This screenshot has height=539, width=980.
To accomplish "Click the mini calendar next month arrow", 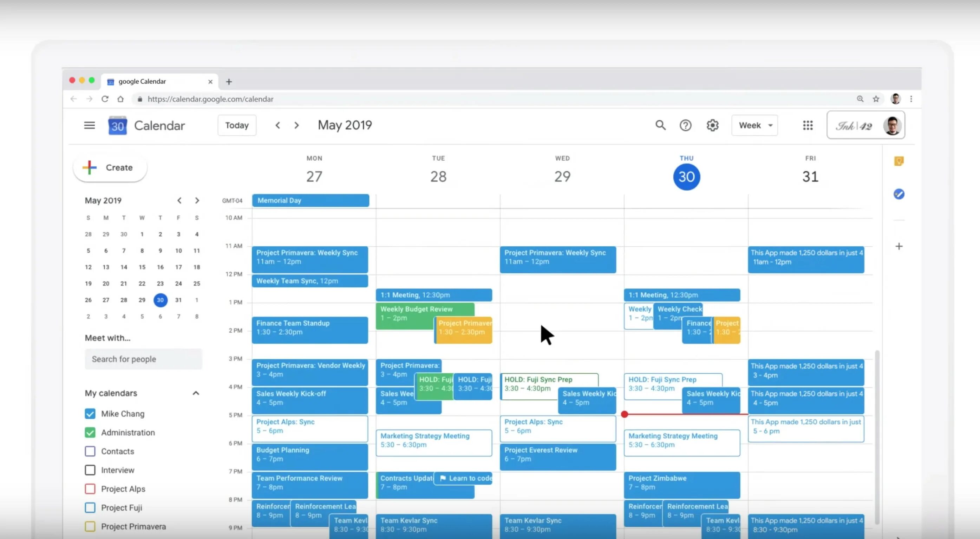I will click(197, 200).
